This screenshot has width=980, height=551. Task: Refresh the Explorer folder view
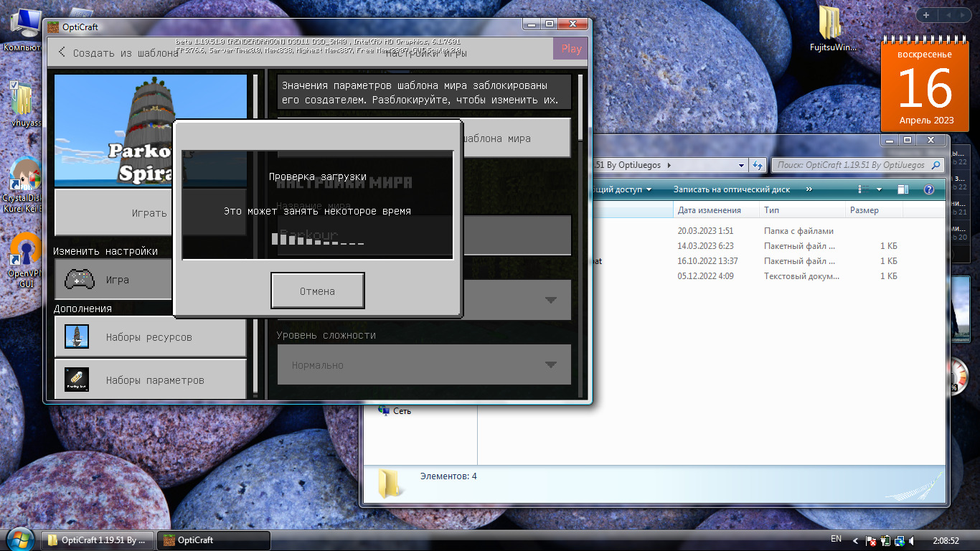758,165
